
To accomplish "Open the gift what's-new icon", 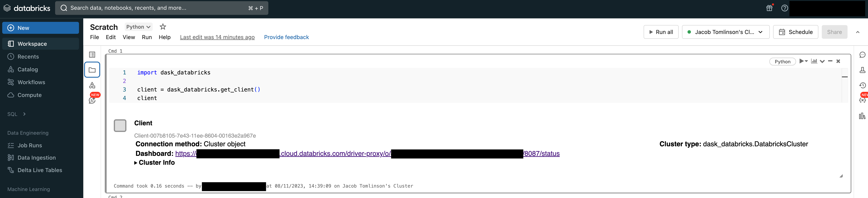I will tap(769, 8).
